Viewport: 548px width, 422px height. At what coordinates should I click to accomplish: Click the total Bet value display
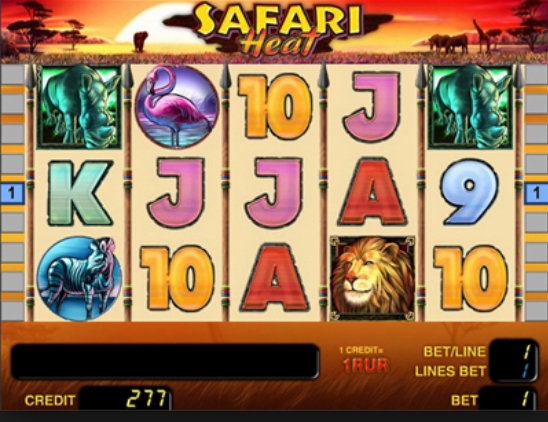click(x=507, y=399)
